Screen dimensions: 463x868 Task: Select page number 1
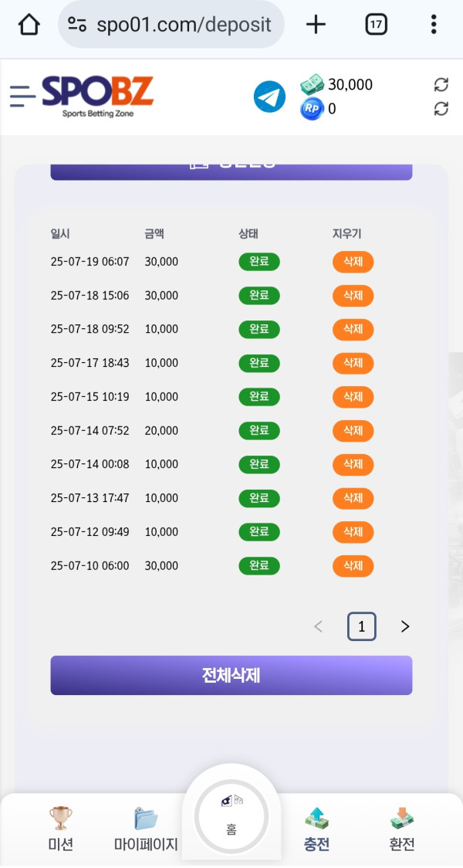[361, 626]
